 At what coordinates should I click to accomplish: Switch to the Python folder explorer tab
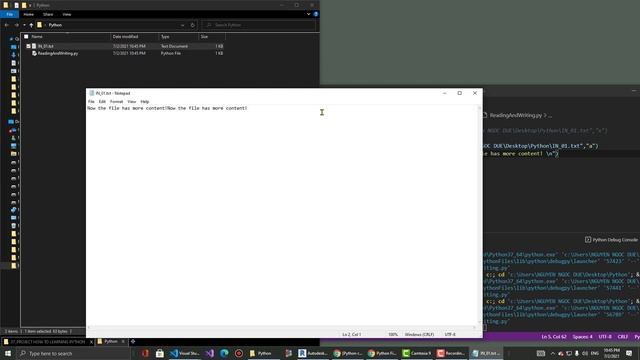[110, 342]
